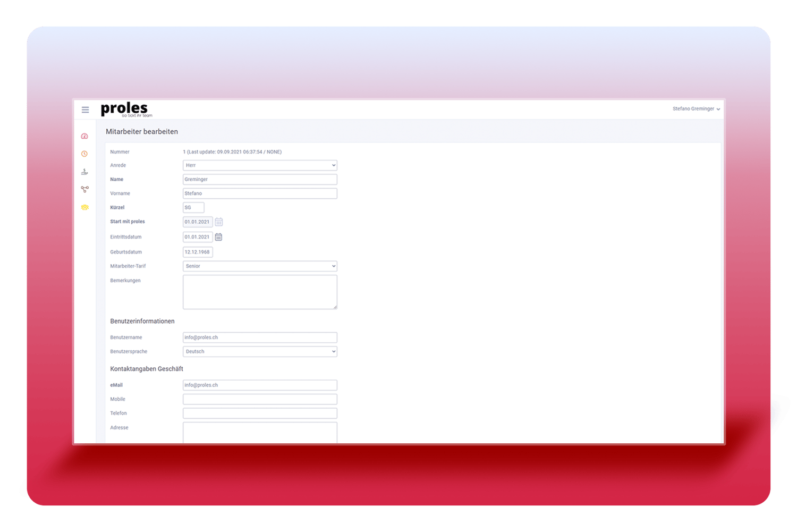Click the Kontaktangaben Geschäft section heading
The height and width of the screenshot is (532, 797).
(x=147, y=369)
